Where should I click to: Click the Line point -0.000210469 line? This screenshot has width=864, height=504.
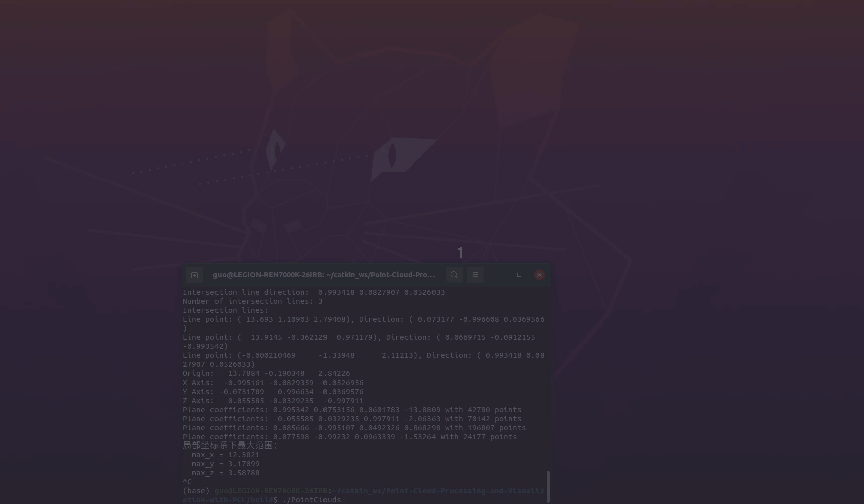[364, 360]
